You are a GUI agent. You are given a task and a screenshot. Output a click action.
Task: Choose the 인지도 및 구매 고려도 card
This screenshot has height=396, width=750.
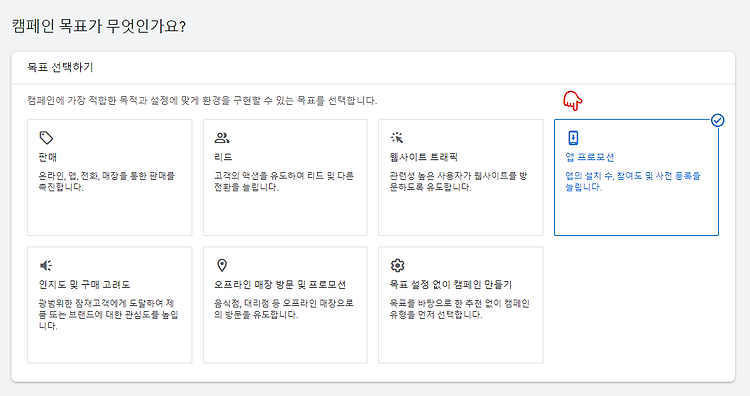coord(110,305)
